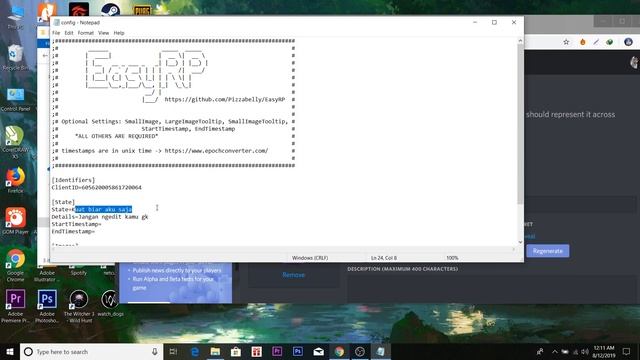Open Microsoft Store from the taskbar
Screen dimensions: 640x360
coord(236,351)
